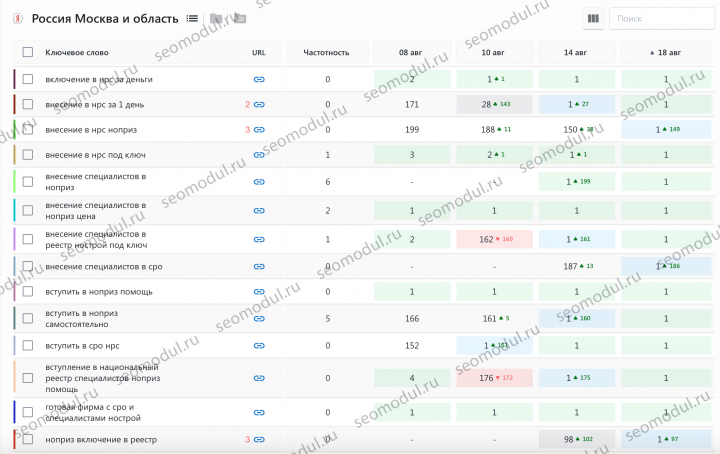This screenshot has height=454, width=720.
Task: Open the list view icon beside region title
Action: pyautogui.click(x=192, y=19)
